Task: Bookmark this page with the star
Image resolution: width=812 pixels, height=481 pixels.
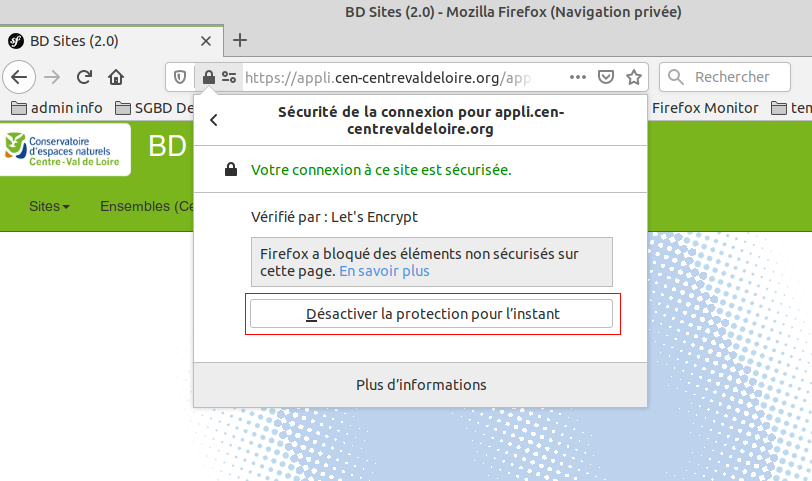Action: point(633,77)
